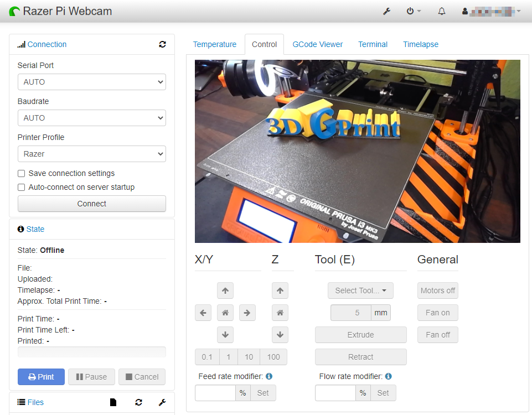Jog the print head left on X axis

(203, 313)
